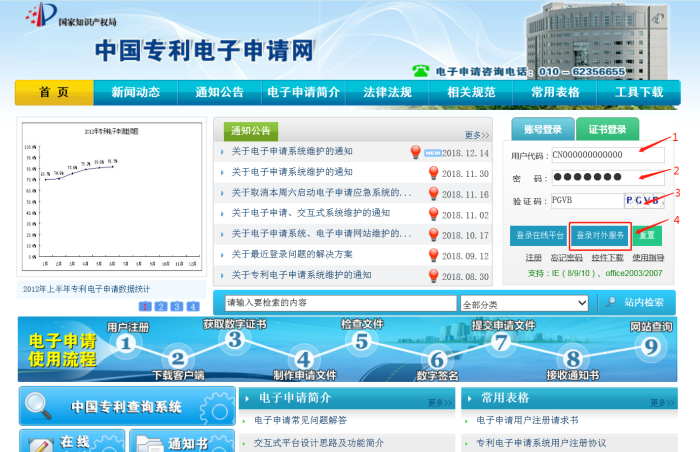This screenshot has height=452, width=700.
Task: Click the 验证码 input field
Action: coord(588,201)
